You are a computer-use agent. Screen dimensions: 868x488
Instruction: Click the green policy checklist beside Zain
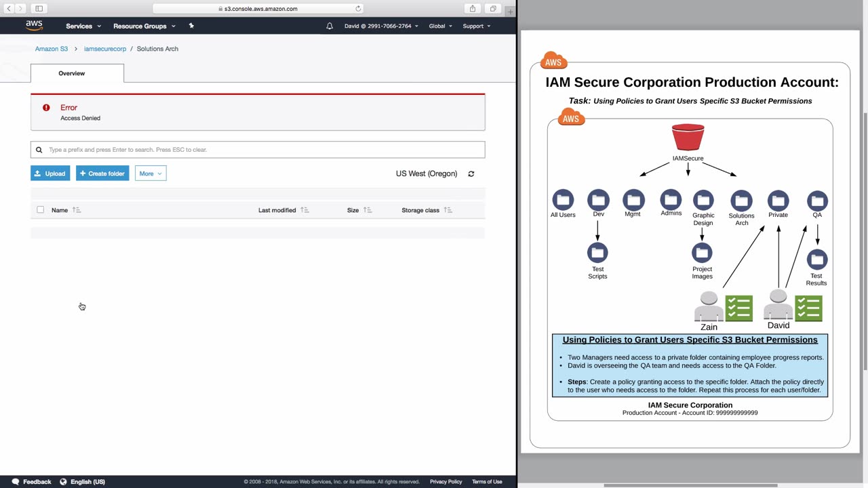(x=739, y=308)
